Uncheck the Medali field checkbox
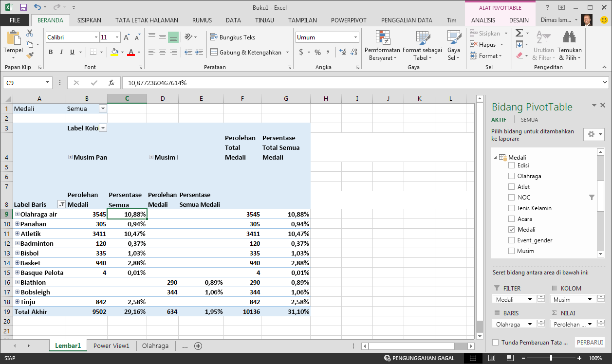The image size is (612, 364). [x=511, y=230]
